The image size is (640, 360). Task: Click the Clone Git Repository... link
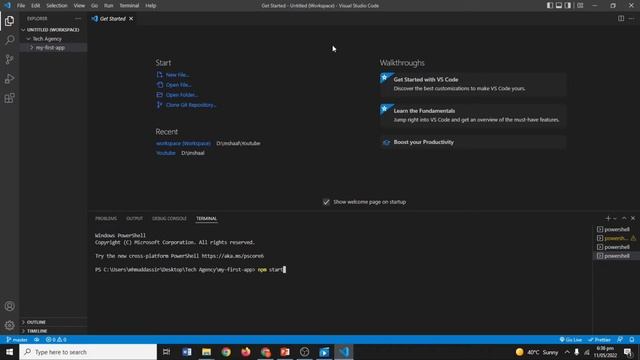click(191, 105)
